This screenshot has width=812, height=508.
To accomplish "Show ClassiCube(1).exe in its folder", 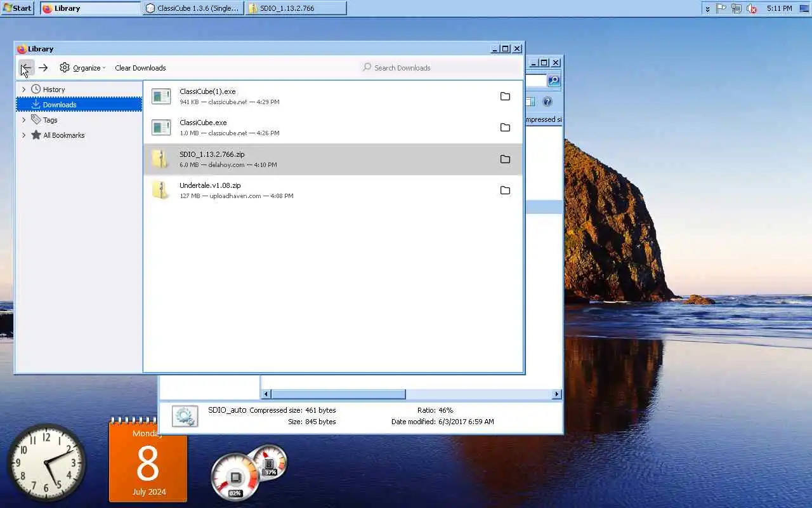I will point(505,97).
